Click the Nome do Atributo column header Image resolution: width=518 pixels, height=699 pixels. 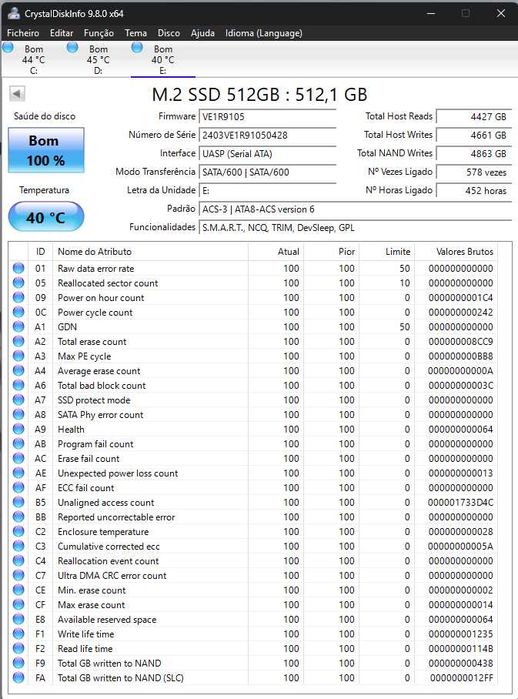pos(150,251)
